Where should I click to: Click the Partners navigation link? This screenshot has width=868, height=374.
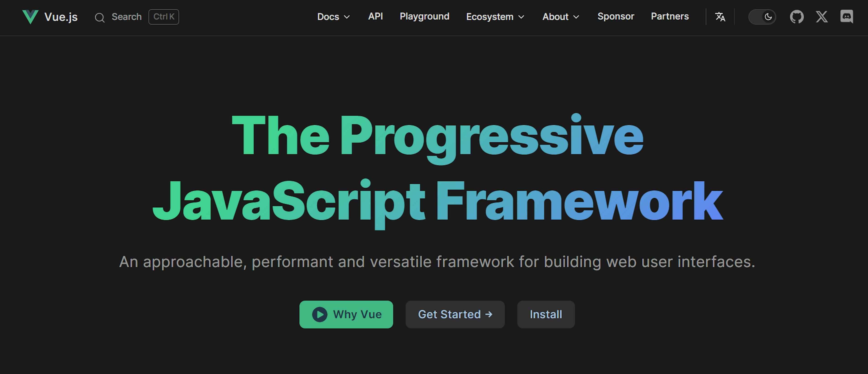(x=670, y=16)
